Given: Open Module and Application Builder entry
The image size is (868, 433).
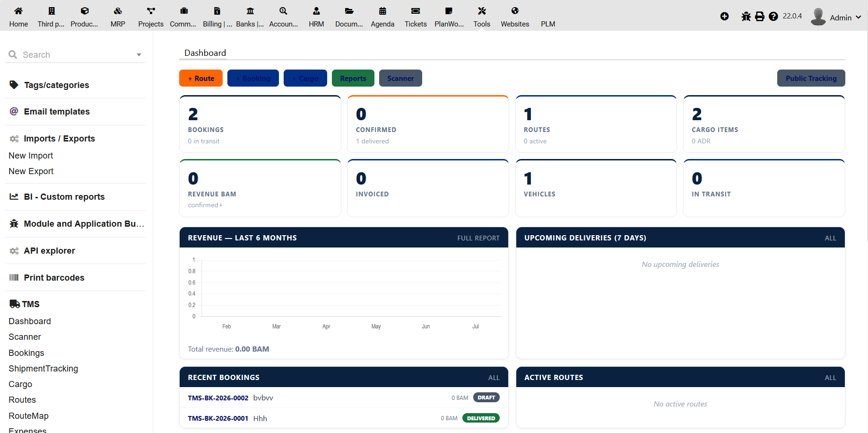Looking at the screenshot, I should point(84,224).
